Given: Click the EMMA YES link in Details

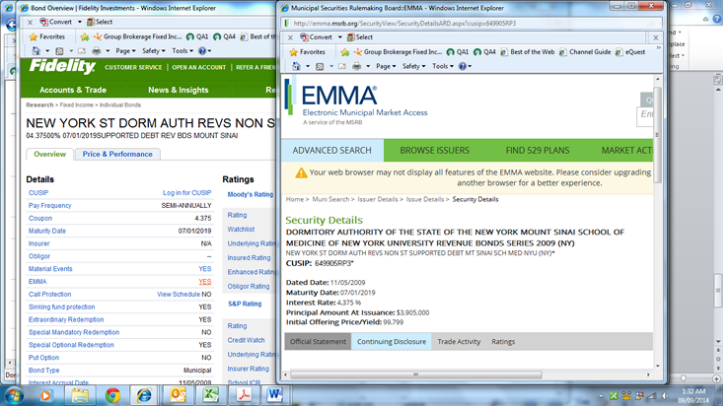Looking at the screenshot, I should [x=205, y=282].
